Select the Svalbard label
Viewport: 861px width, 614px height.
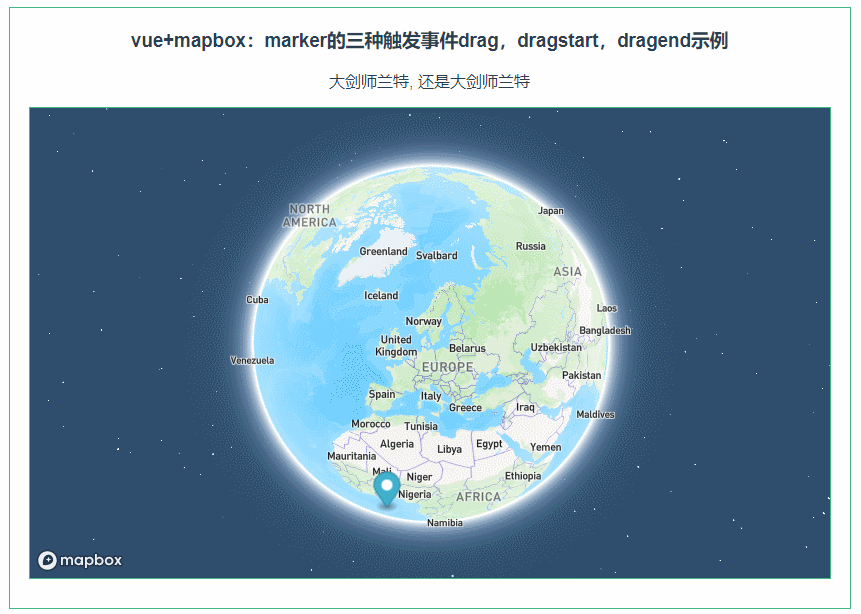tap(437, 255)
